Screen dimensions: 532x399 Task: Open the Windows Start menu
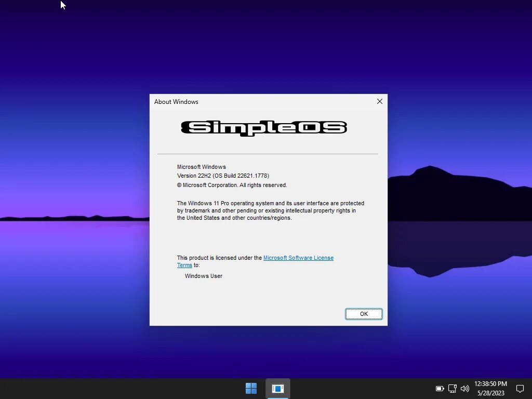point(251,388)
